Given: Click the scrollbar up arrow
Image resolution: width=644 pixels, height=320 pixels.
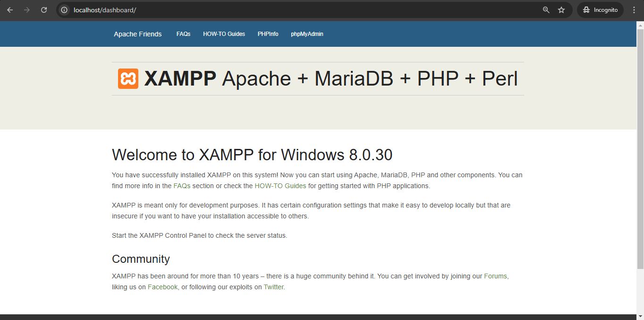Looking at the screenshot, I should 640,25.
